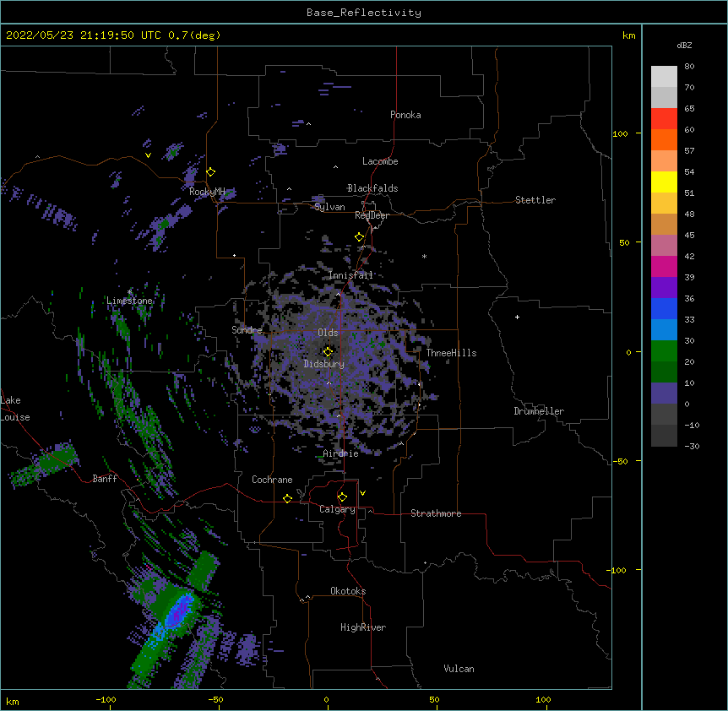Click the Blackfalds city label

coord(372,188)
